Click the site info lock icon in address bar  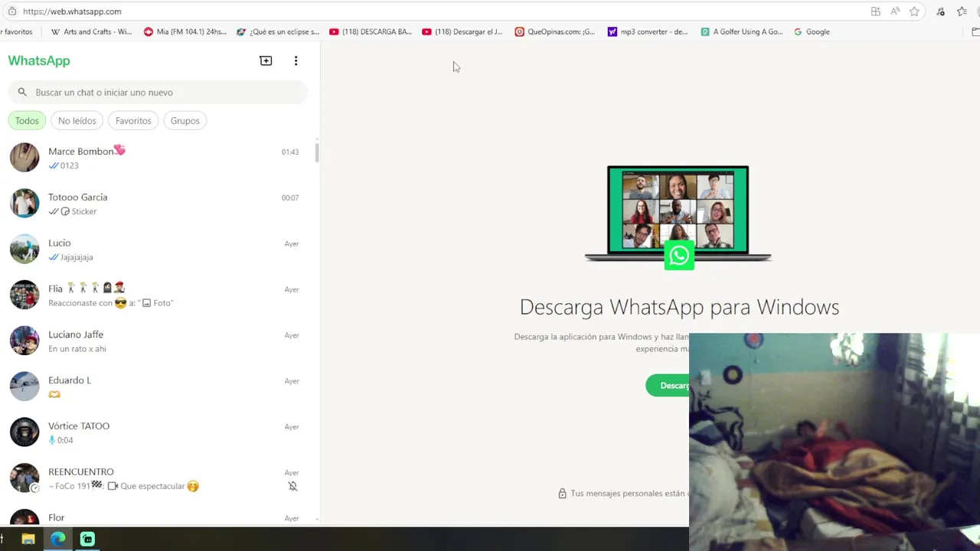click(11, 11)
